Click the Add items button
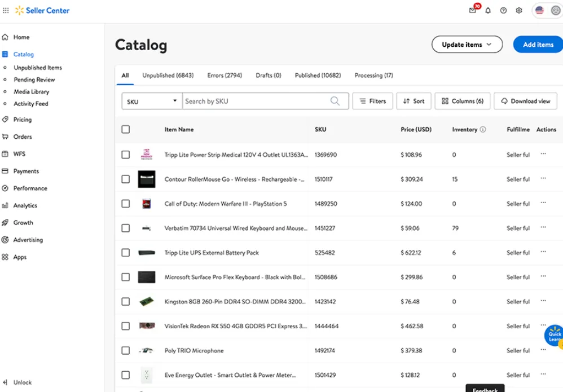The image size is (563, 392). click(x=538, y=45)
